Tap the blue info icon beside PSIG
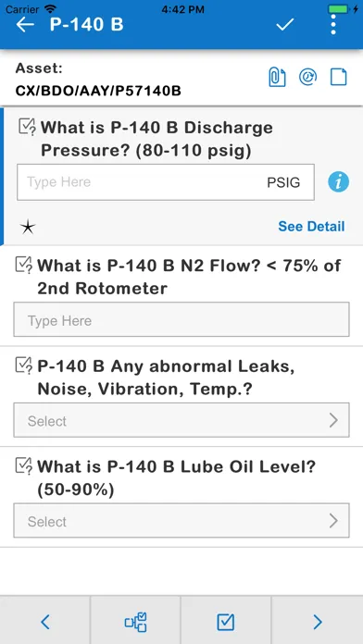The height and width of the screenshot is (644, 363). pos(338,182)
